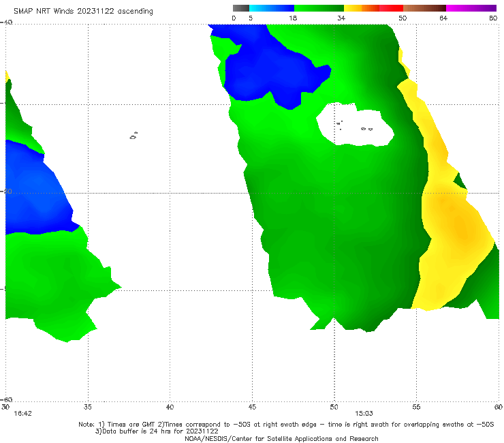Click the swath time "16:42"
This screenshot has height=443, width=504.
pos(23,414)
